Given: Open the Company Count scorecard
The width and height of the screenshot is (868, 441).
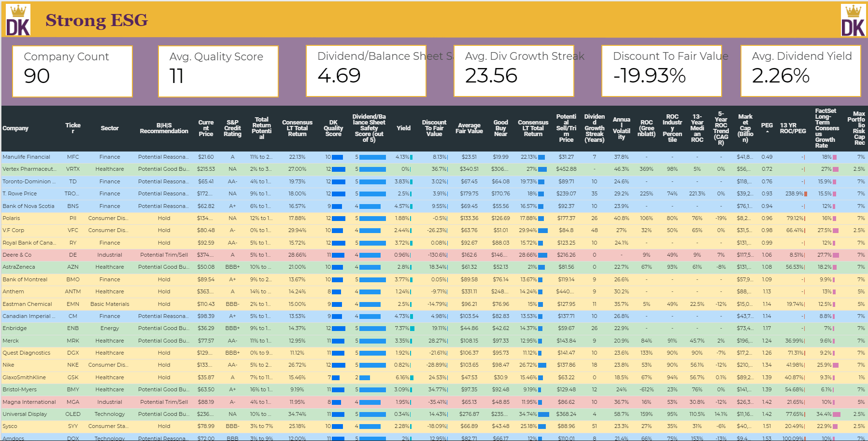Looking at the screenshot, I should point(72,71).
